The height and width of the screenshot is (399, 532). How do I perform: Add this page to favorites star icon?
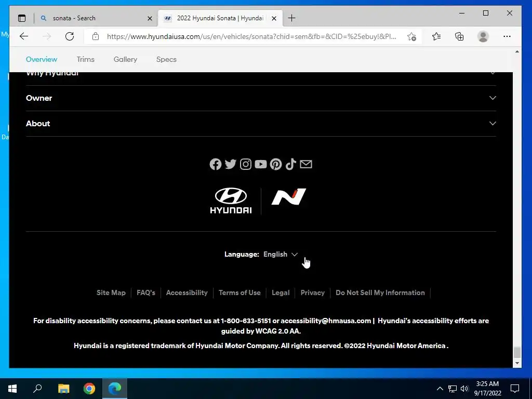point(411,36)
